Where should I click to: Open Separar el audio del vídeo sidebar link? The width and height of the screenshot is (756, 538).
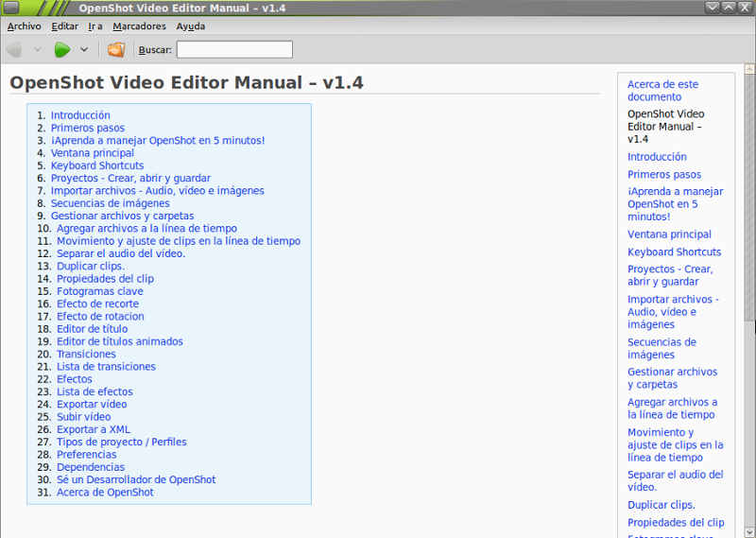coord(676,480)
